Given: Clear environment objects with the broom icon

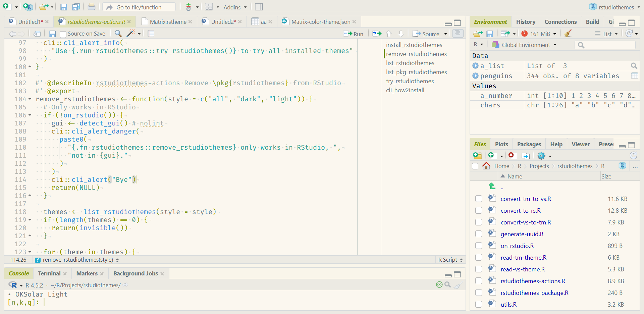Looking at the screenshot, I should (568, 34).
